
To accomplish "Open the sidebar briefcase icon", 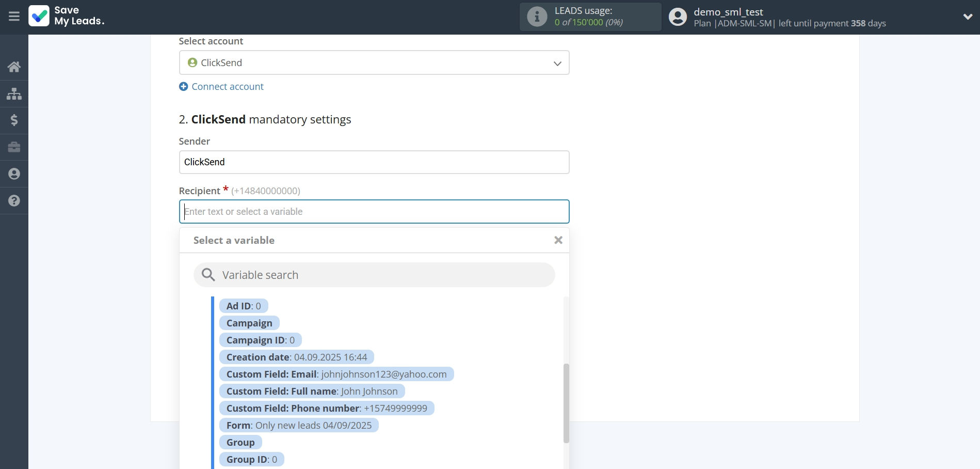I will click(x=14, y=147).
